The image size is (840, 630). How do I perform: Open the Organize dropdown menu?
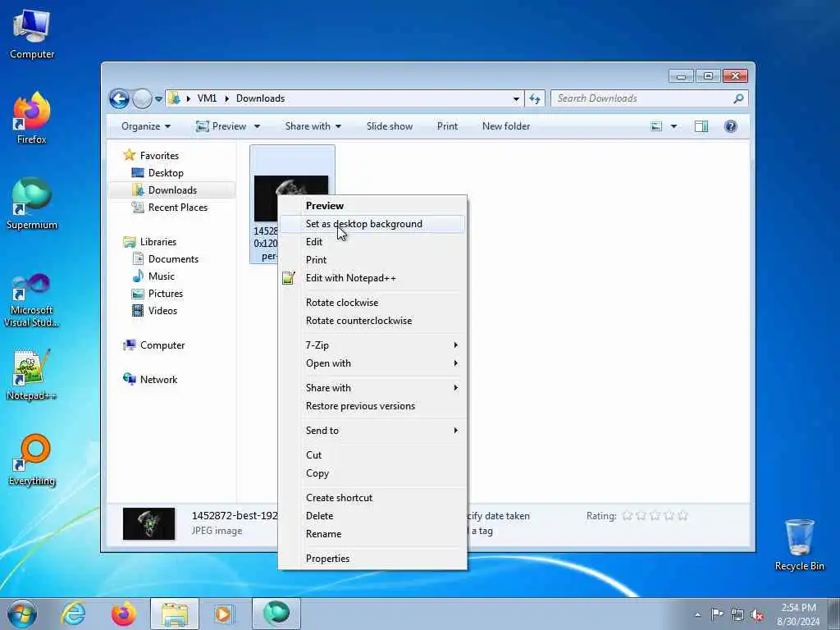click(x=146, y=126)
